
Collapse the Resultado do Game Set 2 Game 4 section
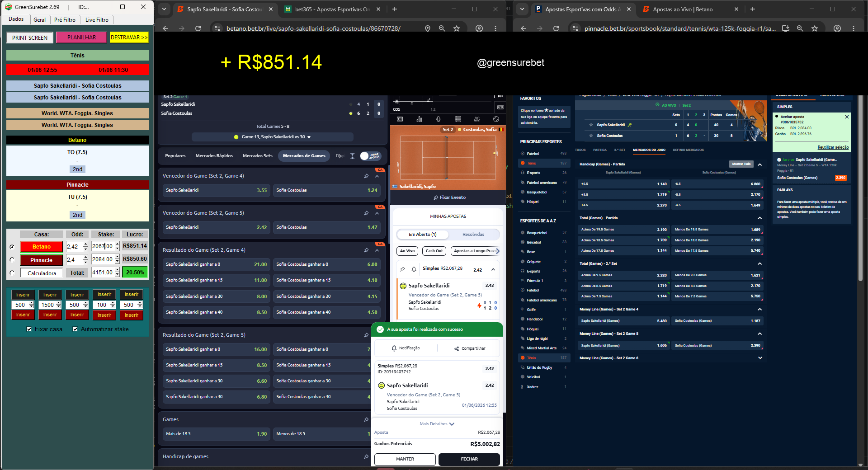[x=377, y=250]
